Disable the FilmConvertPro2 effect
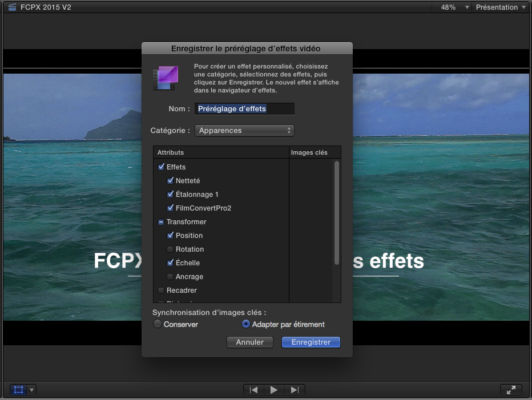 pos(170,208)
